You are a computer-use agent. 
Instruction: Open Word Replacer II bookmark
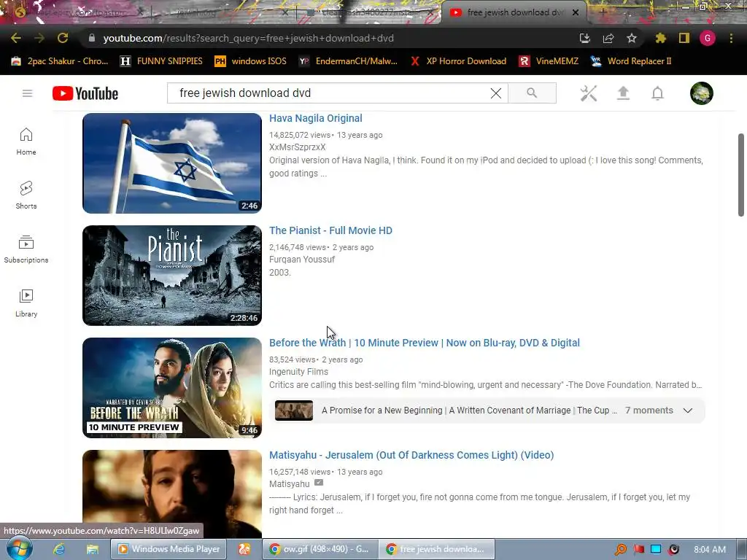631,61
